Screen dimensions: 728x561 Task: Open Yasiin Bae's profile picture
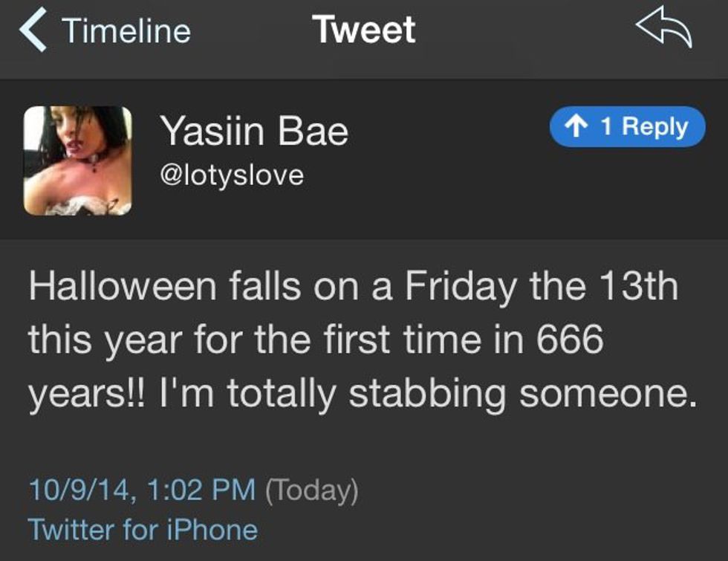[x=78, y=160]
